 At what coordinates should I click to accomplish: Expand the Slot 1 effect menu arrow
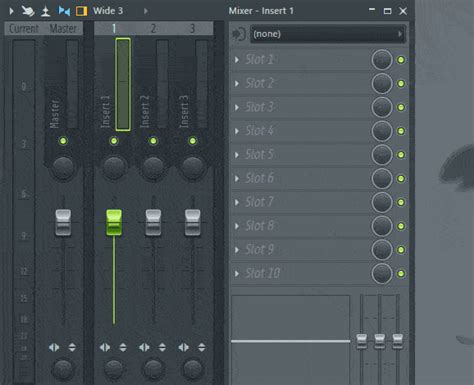click(237, 60)
